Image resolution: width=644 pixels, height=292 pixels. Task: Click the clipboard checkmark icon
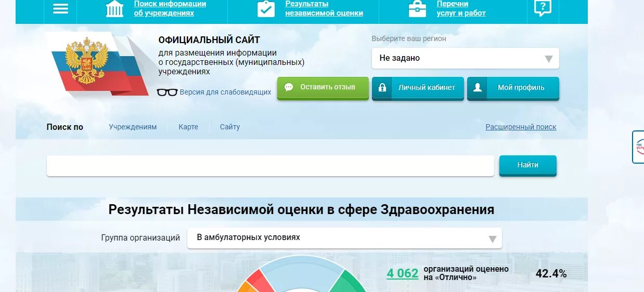(x=266, y=8)
